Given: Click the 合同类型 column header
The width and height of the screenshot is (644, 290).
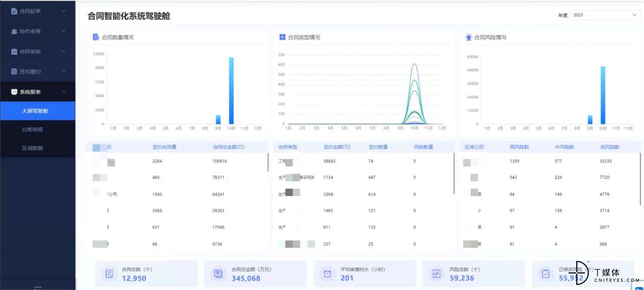Looking at the screenshot, I should (x=288, y=147).
